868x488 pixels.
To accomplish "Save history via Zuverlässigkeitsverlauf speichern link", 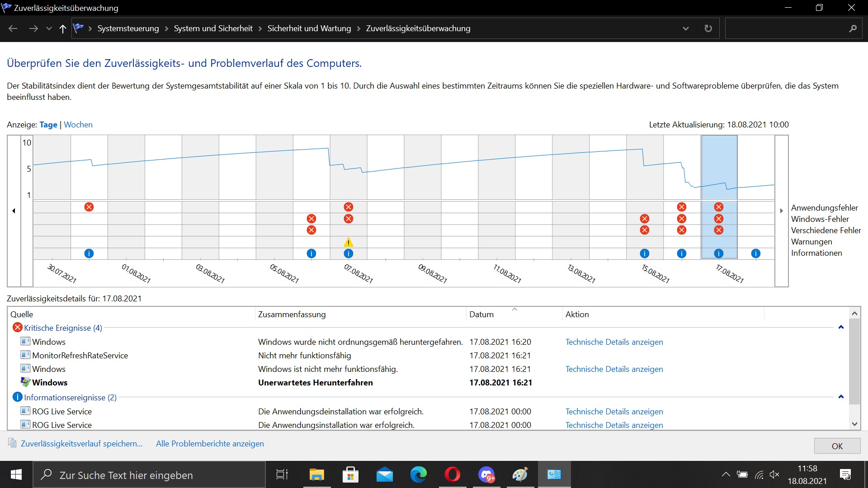I will coord(81,444).
